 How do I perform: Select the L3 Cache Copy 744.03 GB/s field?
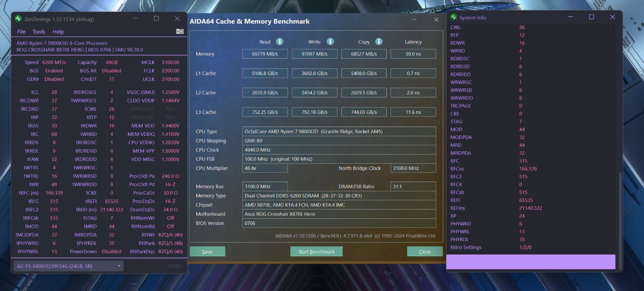[x=364, y=112]
